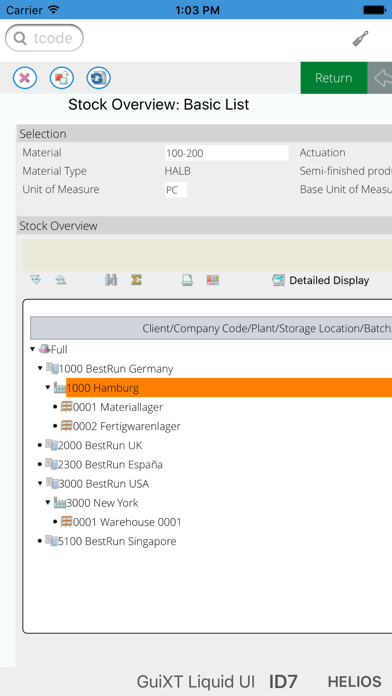Click the blue refresh session icon
This screenshot has width=392, height=696.
click(99, 79)
